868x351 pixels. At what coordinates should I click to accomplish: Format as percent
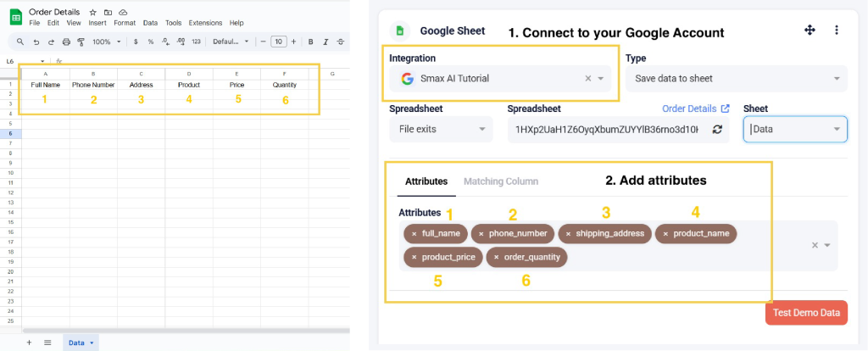tap(151, 42)
